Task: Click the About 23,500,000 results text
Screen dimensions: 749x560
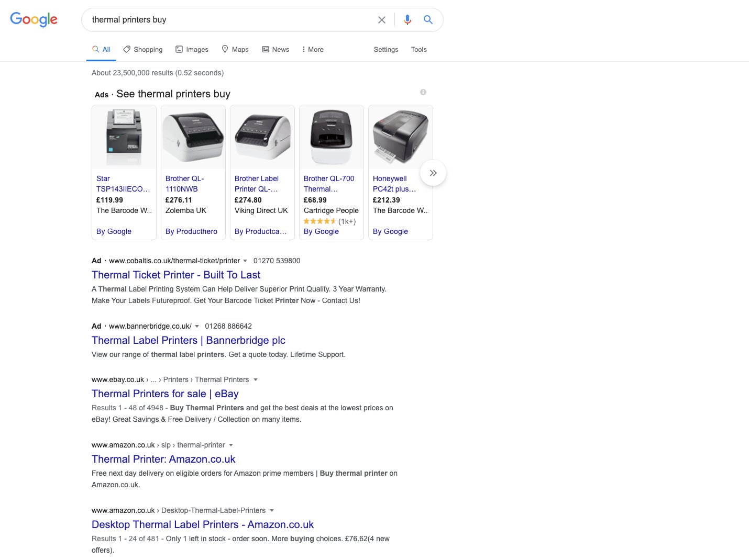Action: 158,73
